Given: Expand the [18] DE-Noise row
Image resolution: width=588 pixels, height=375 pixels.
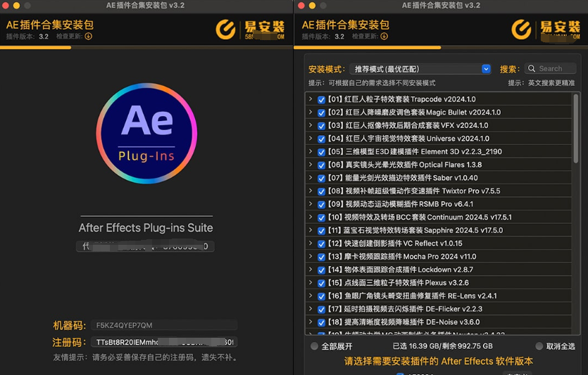Looking at the screenshot, I should click(x=311, y=322).
